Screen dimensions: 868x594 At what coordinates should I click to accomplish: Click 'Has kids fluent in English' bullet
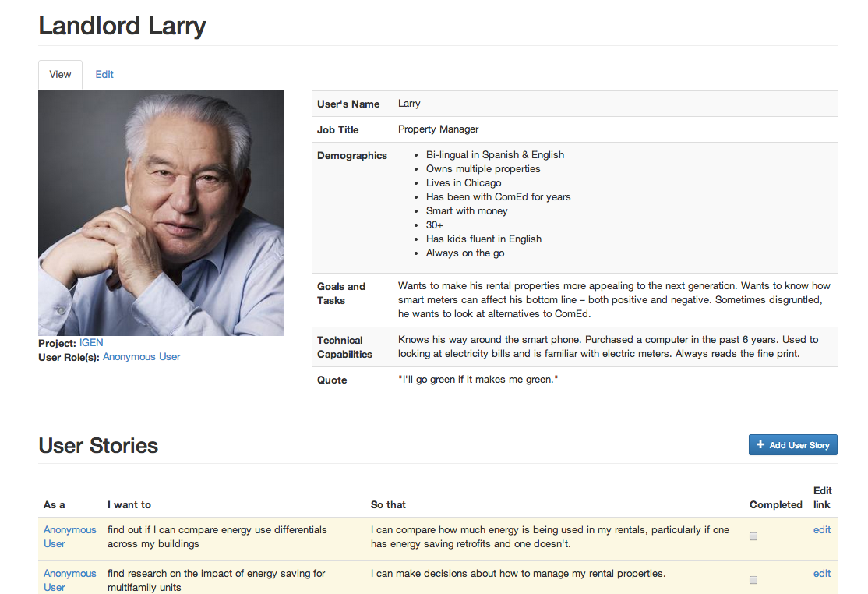[x=484, y=239]
